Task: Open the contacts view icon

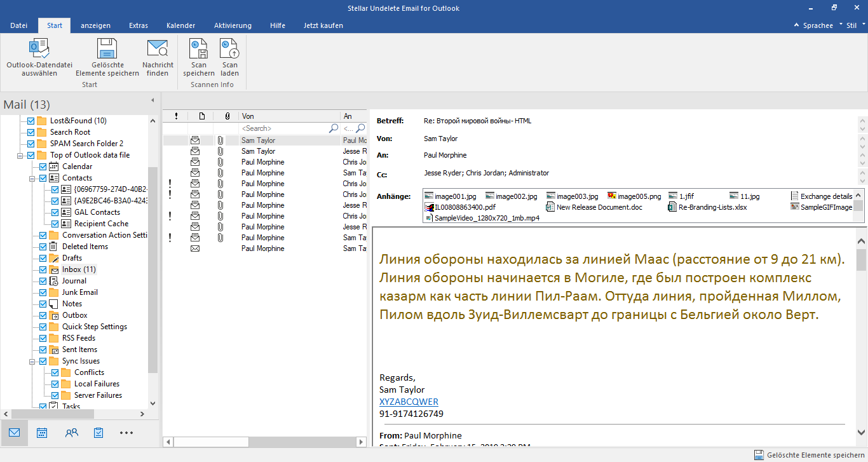Action: pyautogui.click(x=72, y=433)
